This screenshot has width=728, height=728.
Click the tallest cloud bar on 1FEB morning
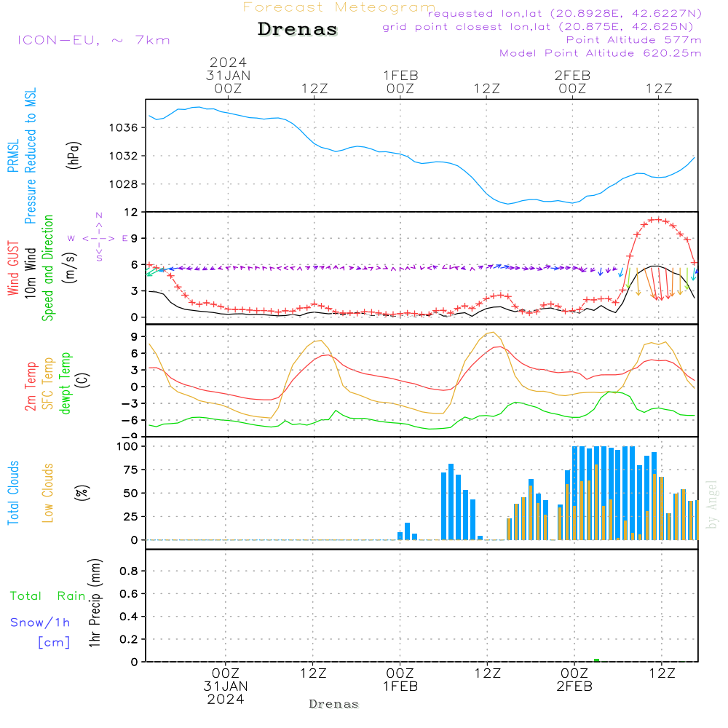pyautogui.click(x=451, y=502)
